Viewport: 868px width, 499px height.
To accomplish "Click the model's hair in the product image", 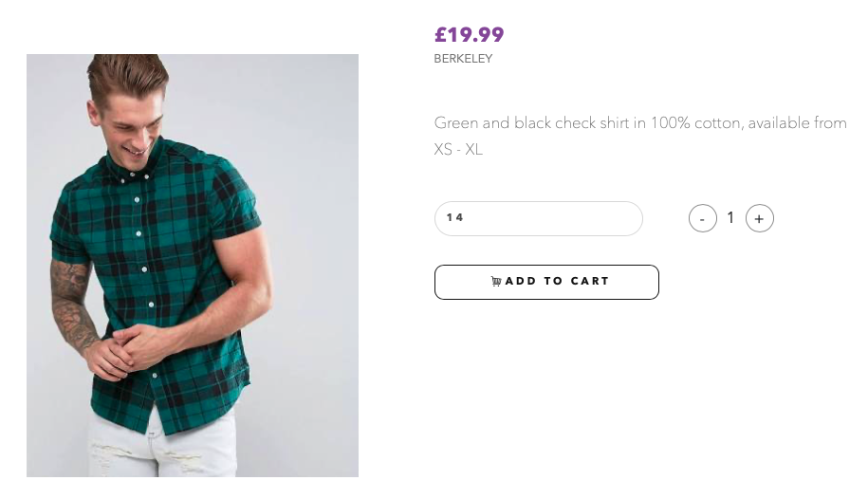I will click(127, 75).
